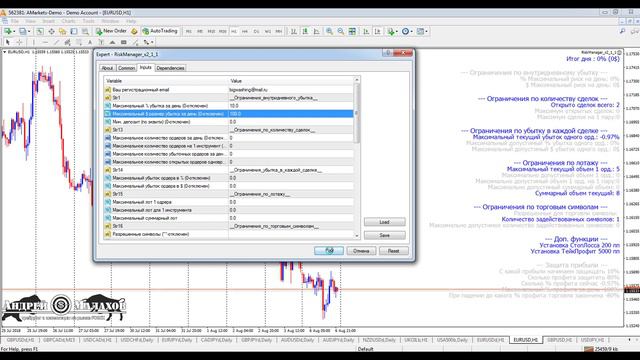Open the Periods clock icon
Image resolution: width=640 pixels, height=360 pixels.
(x=405, y=31)
